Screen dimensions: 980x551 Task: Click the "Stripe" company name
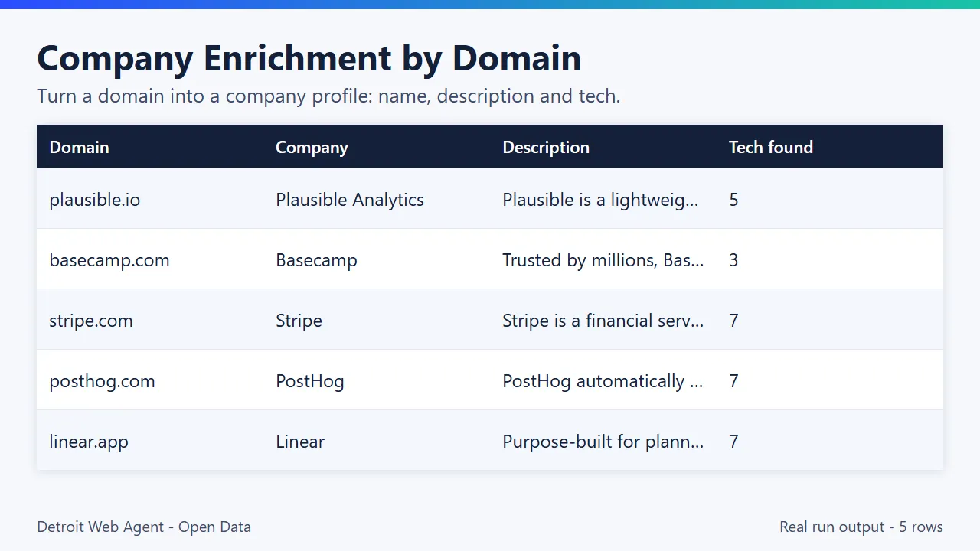[x=299, y=321]
